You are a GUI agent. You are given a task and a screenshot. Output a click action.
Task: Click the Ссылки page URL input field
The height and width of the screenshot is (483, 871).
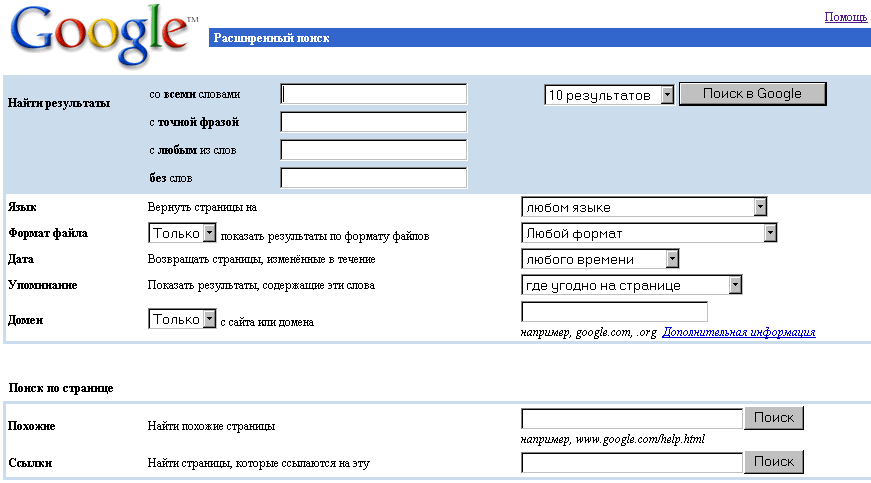click(632, 462)
